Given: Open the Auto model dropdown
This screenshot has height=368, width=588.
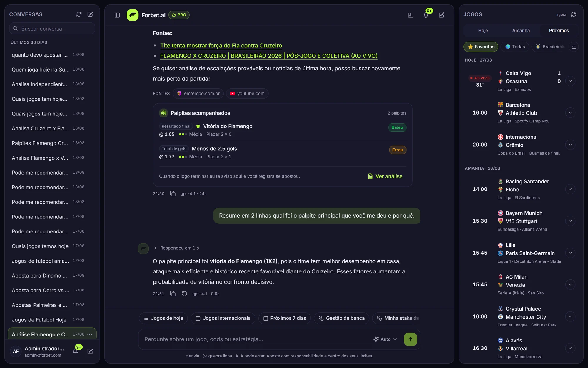Looking at the screenshot, I should click(385, 339).
